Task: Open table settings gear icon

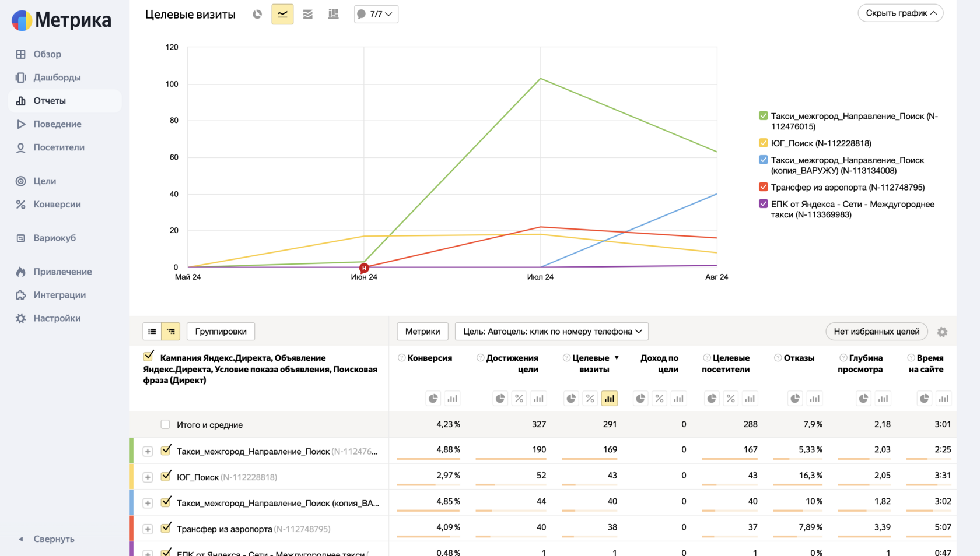Action: pyautogui.click(x=942, y=332)
